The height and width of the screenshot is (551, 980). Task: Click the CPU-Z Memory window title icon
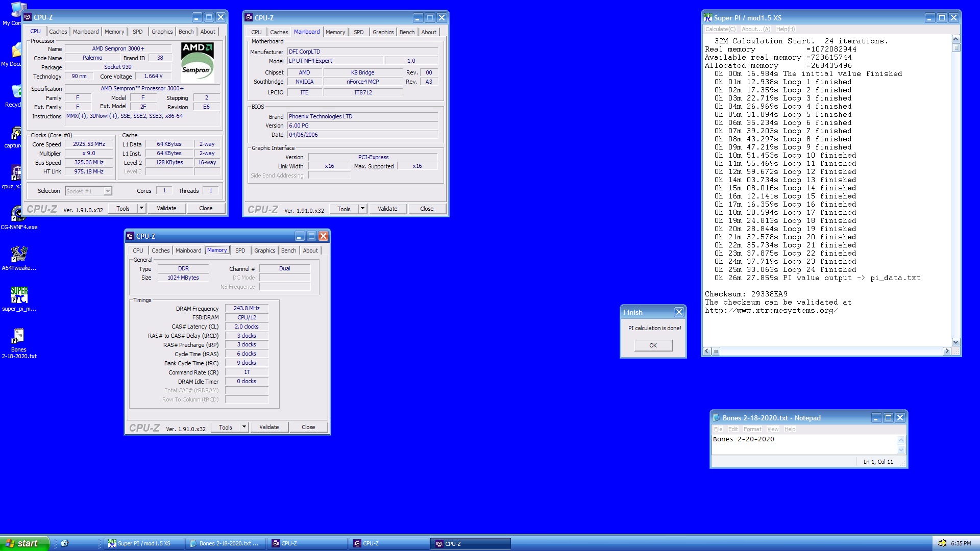(130, 236)
